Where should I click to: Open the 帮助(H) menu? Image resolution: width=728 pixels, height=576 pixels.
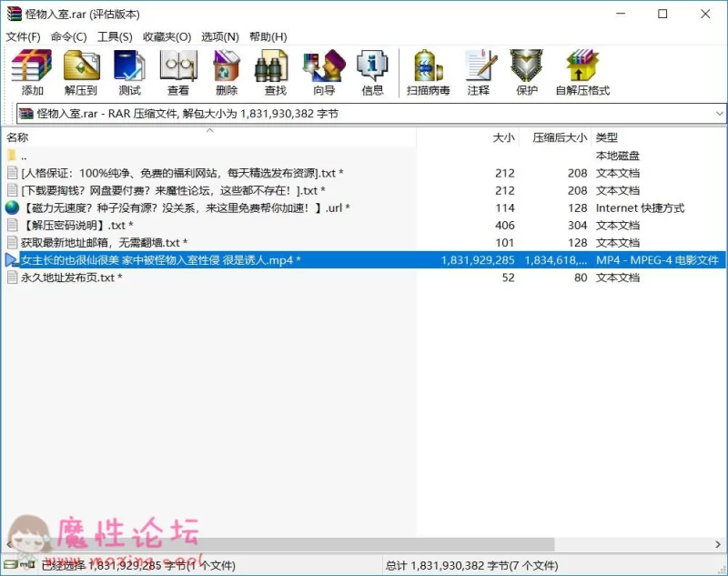tap(268, 36)
